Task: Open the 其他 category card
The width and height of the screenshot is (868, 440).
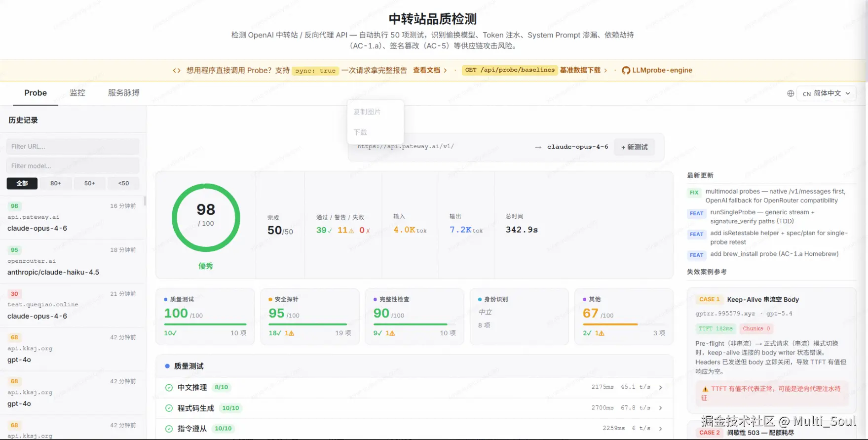Action: click(624, 317)
